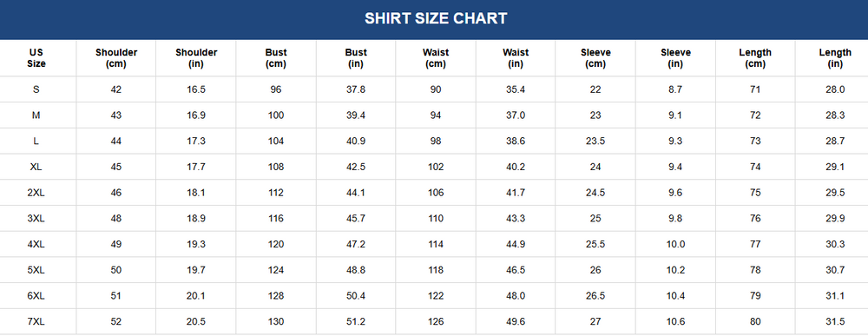Select the waist value 37.0 for size M

click(x=516, y=115)
